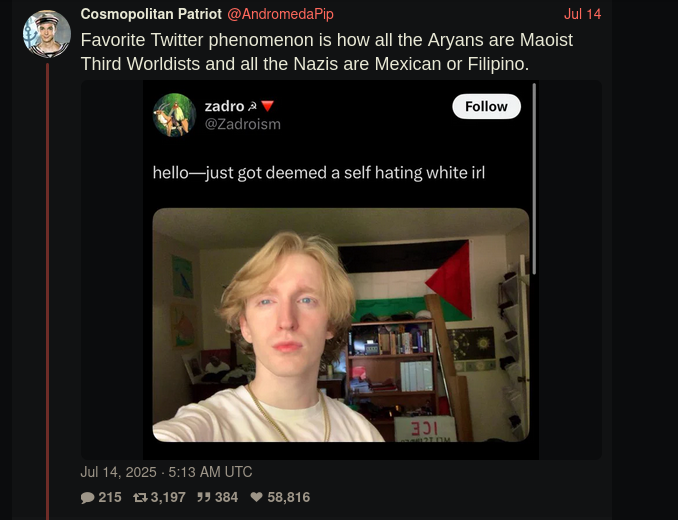Open the @AndromedaPip handle link

click(x=280, y=14)
